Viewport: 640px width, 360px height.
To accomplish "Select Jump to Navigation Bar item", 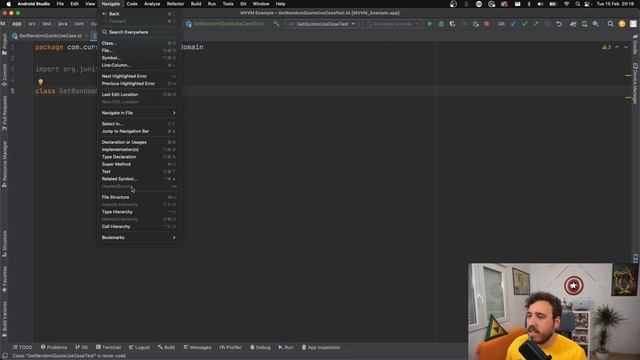I will coord(139,131).
